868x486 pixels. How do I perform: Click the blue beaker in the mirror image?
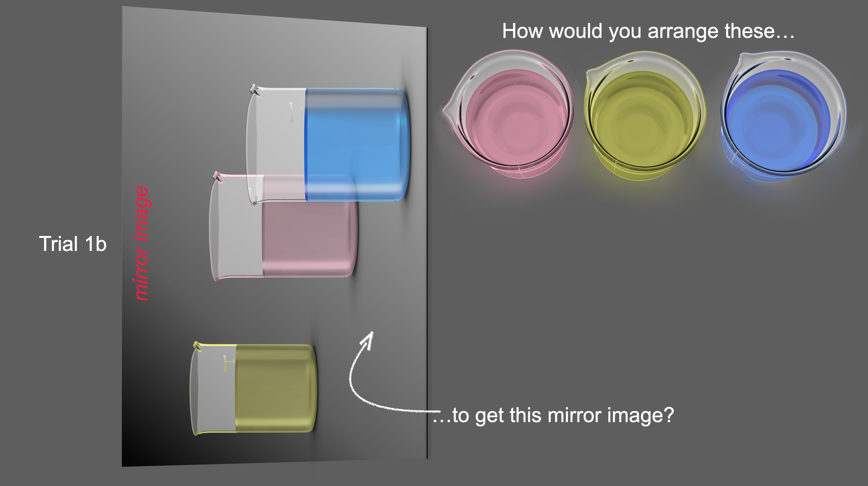(328, 145)
